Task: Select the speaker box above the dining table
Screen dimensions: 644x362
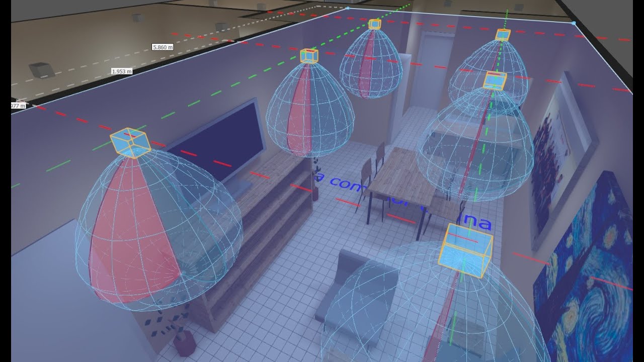Action: pyautogui.click(x=495, y=80)
